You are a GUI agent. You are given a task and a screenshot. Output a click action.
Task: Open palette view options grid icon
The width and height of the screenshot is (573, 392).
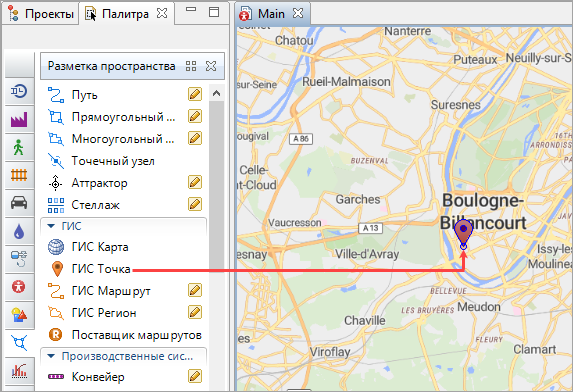(x=191, y=66)
